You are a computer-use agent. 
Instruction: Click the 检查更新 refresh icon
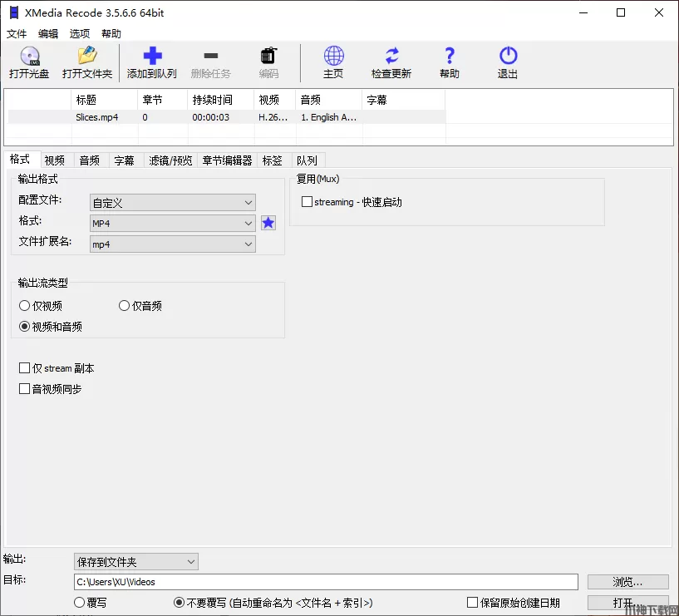click(391, 57)
